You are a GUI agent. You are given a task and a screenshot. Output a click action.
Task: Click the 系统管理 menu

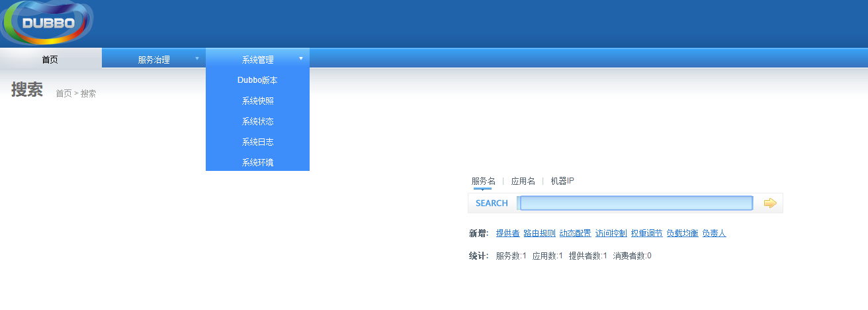coord(257,59)
